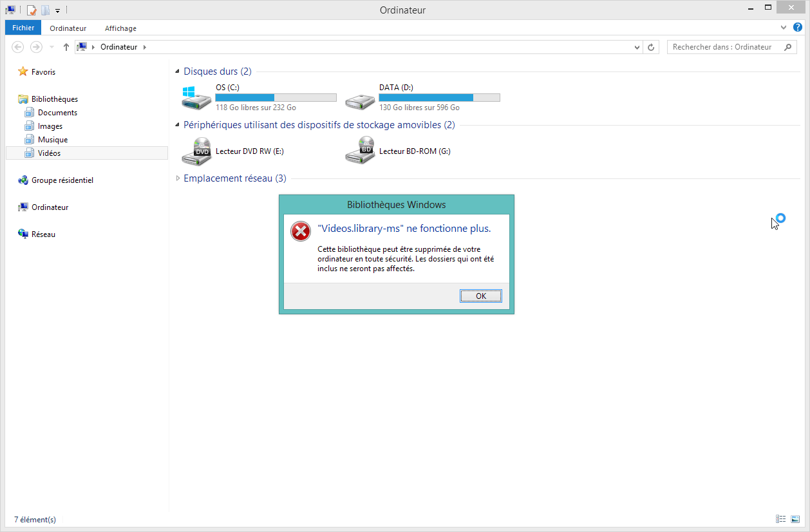Select the Vidéos library icon
The width and height of the screenshot is (810, 532).
click(29, 153)
